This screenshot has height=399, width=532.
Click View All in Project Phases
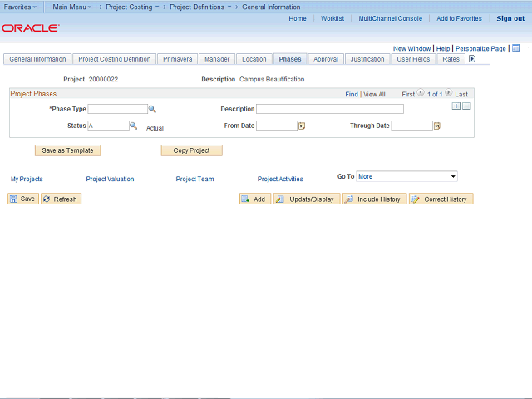tap(374, 94)
